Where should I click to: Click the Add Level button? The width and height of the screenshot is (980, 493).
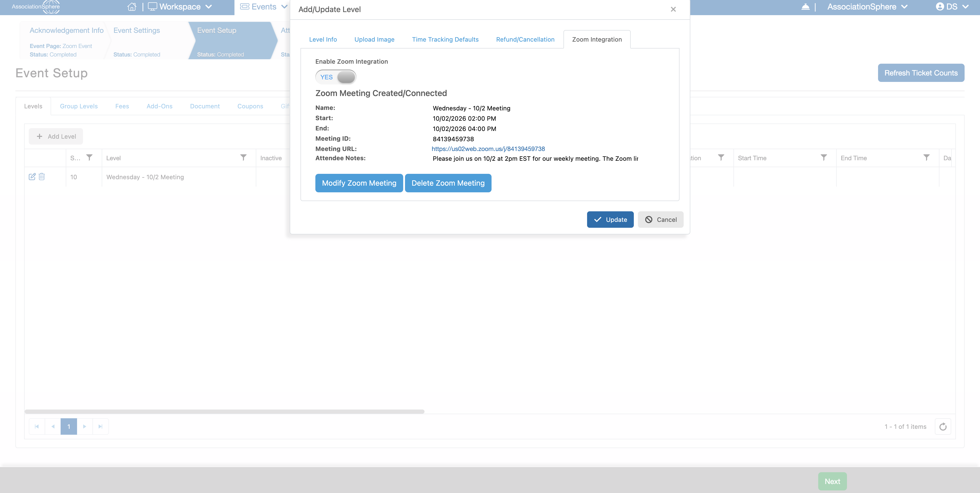point(56,137)
